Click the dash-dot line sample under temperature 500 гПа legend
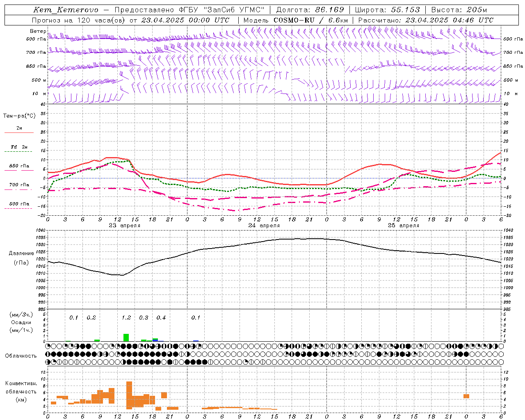The height and width of the screenshot is (420, 525). pyautogui.click(x=18, y=209)
